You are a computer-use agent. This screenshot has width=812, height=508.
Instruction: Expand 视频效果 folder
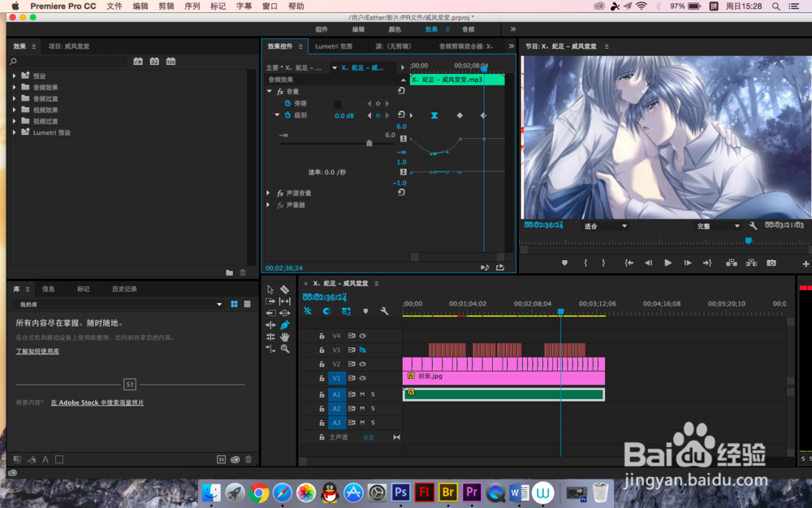[14, 110]
